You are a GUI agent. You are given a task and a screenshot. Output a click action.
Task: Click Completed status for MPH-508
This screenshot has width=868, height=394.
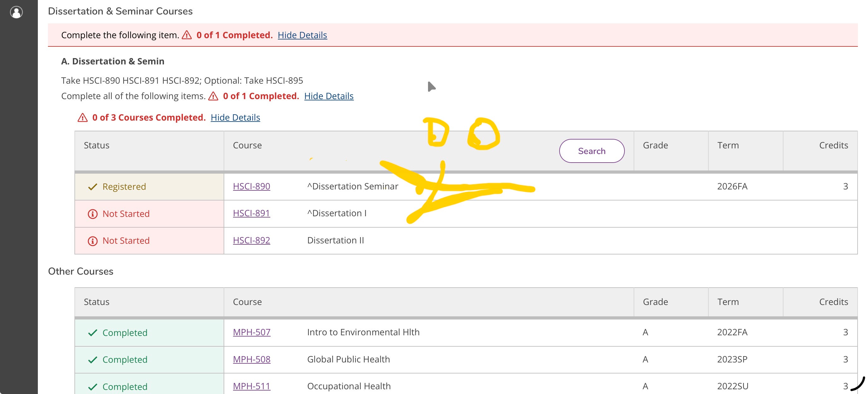click(x=125, y=360)
